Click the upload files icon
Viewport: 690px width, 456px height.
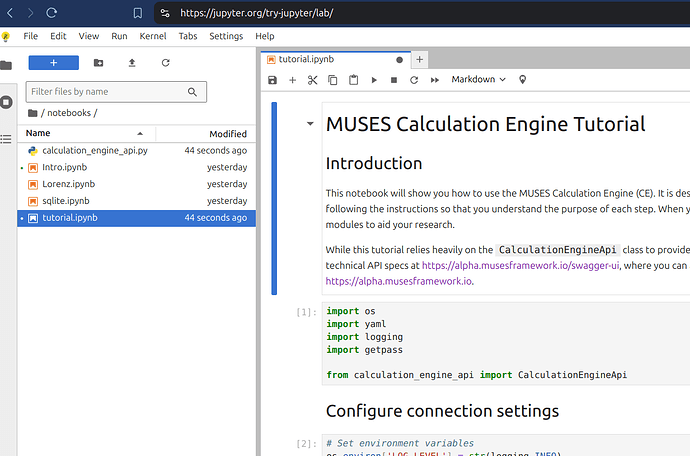tap(132, 63)
